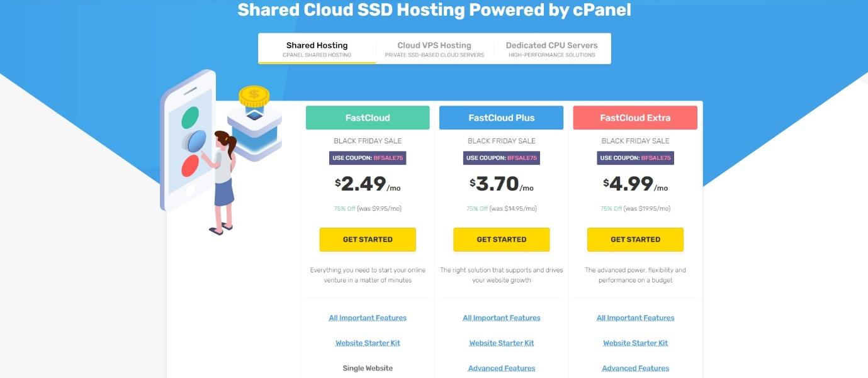Click Get Started under FastCloud $2.49 plan
This screenshot has height=378, width=868.
click(x=368, y=240)
